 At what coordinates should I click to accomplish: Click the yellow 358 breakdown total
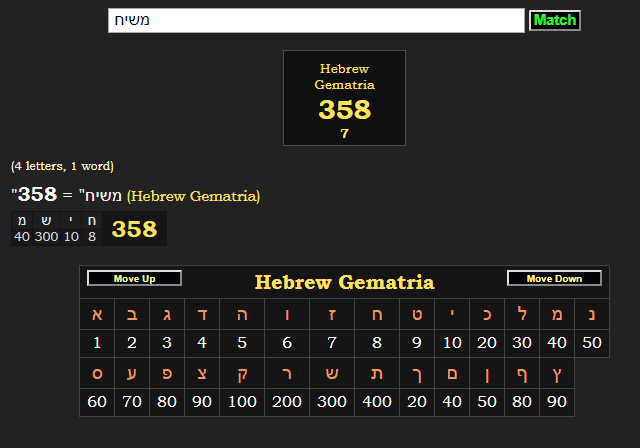(134, 229)
